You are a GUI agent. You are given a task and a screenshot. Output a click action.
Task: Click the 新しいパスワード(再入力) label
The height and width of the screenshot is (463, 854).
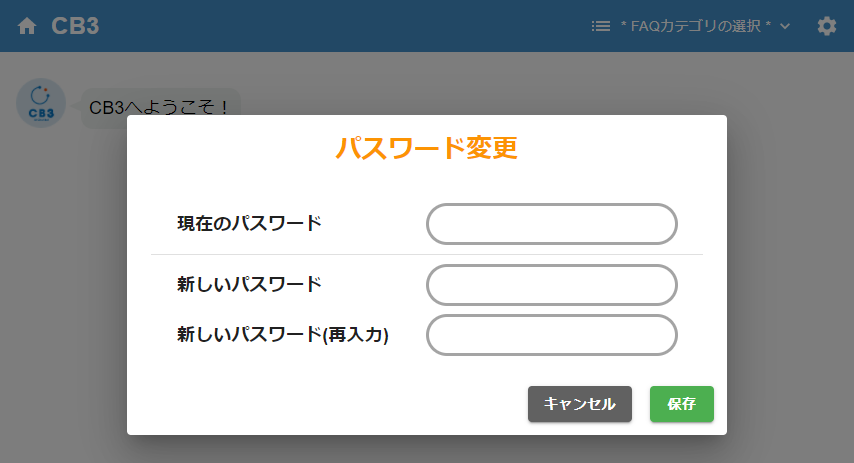click(282, 335)
